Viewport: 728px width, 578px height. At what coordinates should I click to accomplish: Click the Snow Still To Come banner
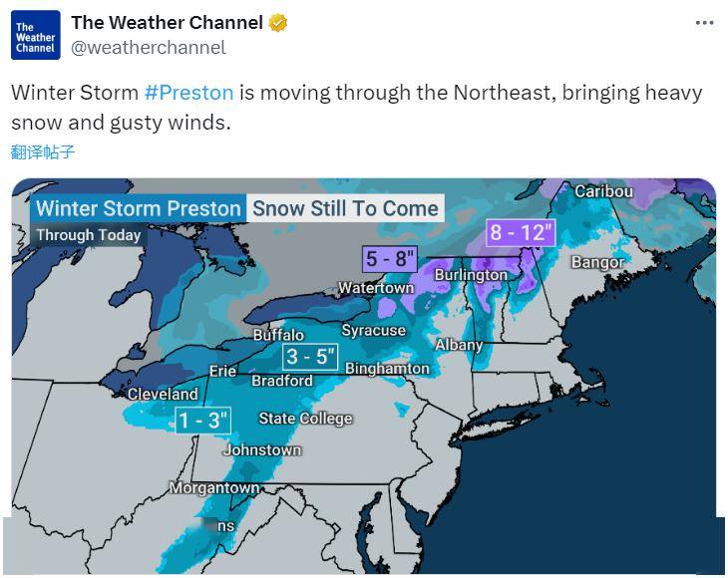coord(345,208)
